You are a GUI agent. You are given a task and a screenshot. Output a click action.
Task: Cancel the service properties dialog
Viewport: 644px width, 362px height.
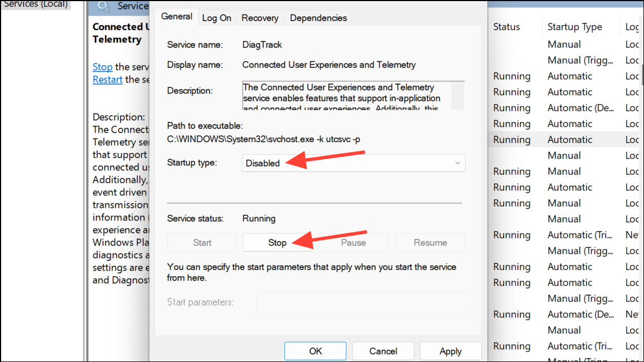coord(383,351)
